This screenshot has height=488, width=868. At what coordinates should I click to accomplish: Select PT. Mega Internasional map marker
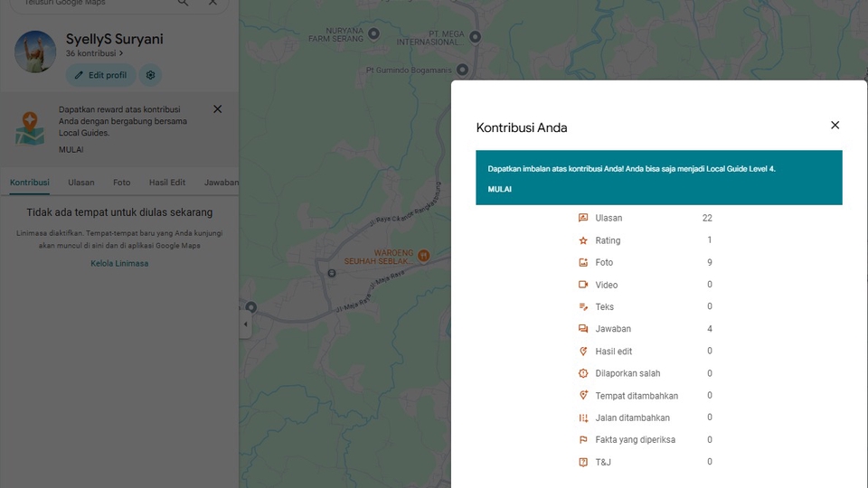click(x=475, y=37)
